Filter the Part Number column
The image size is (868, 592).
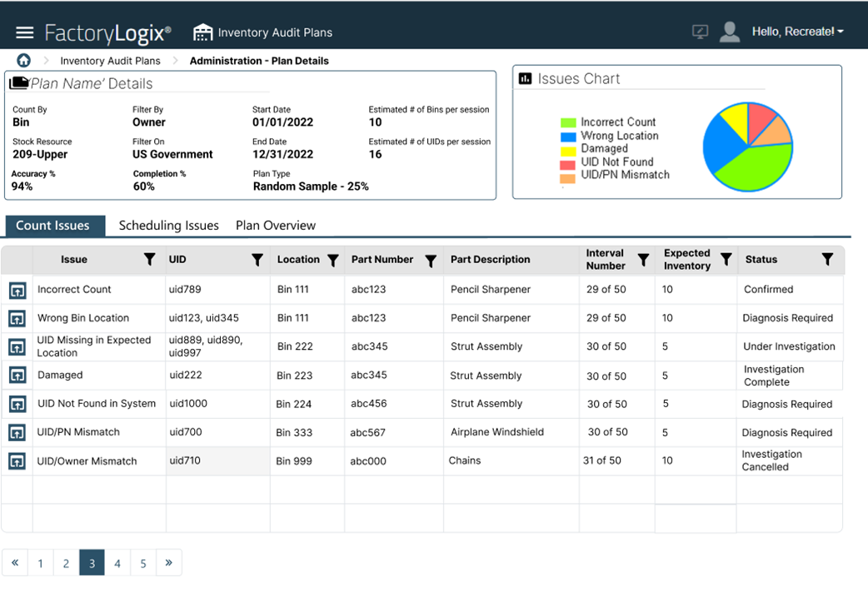431,261
